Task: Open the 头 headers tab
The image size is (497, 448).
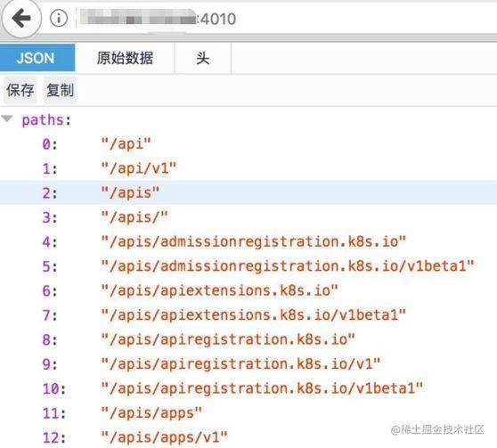Action: click(203, 58)
